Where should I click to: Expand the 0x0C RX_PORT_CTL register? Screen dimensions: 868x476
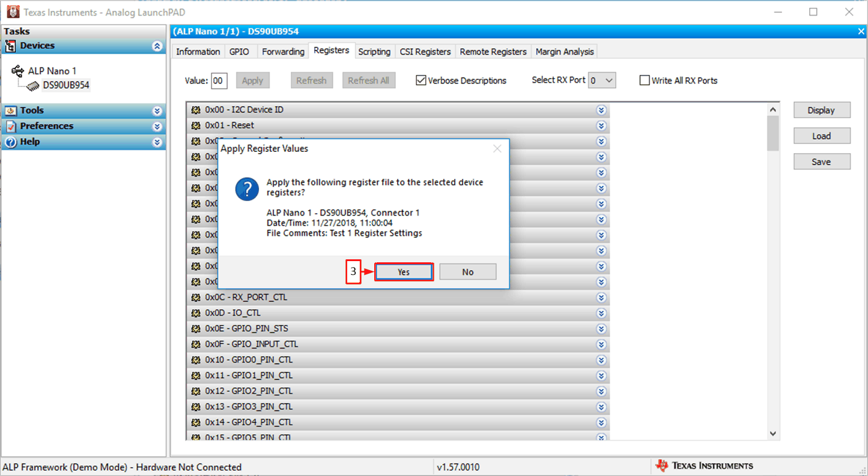[601, 297]
